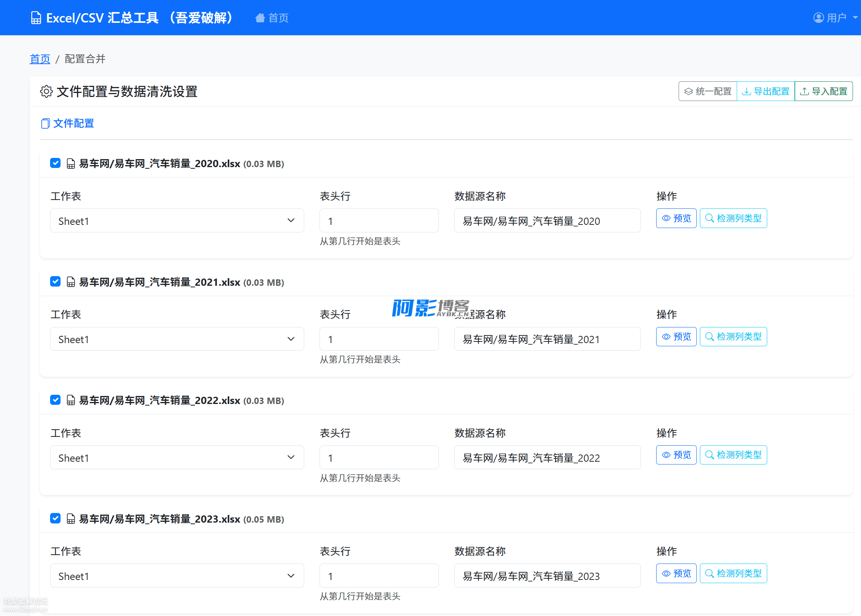861x616 pixels.
Task: Open the Sheet1 worksheet dropdown for 2020 file
Action: click(177, 220)
